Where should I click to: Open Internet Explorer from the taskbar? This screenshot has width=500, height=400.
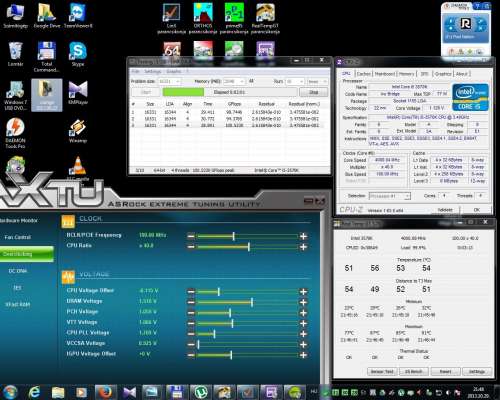pyautogui.click(x=34, y=392)
